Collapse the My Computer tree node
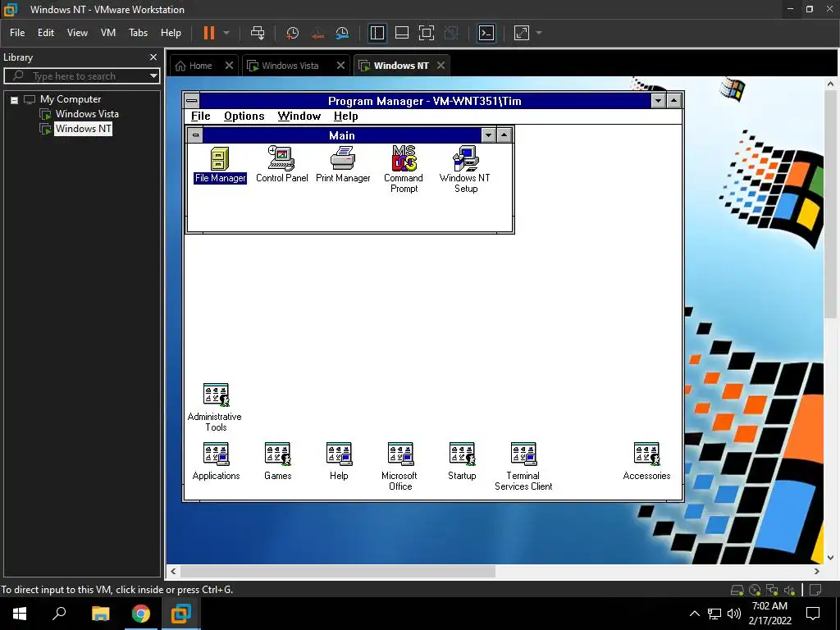The width and height of the screenshot is (840, 630). click(15, 99)
